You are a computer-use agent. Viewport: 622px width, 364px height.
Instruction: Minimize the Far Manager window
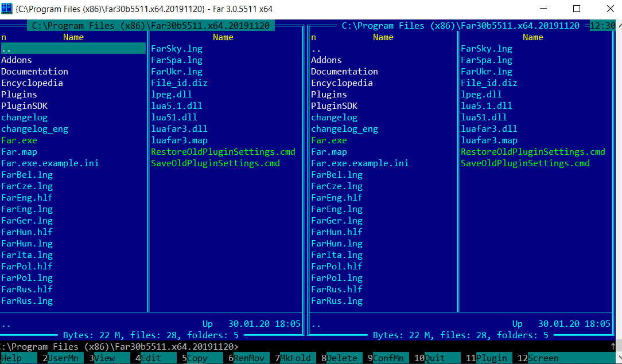coord(543,9)
